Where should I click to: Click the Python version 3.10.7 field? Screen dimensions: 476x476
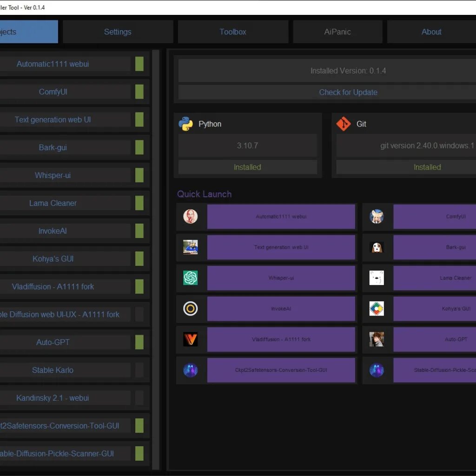pos(247,145)
